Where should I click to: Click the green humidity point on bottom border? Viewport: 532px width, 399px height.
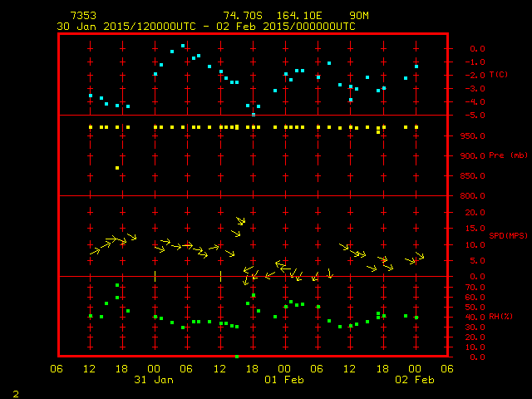tap(237, 357)
